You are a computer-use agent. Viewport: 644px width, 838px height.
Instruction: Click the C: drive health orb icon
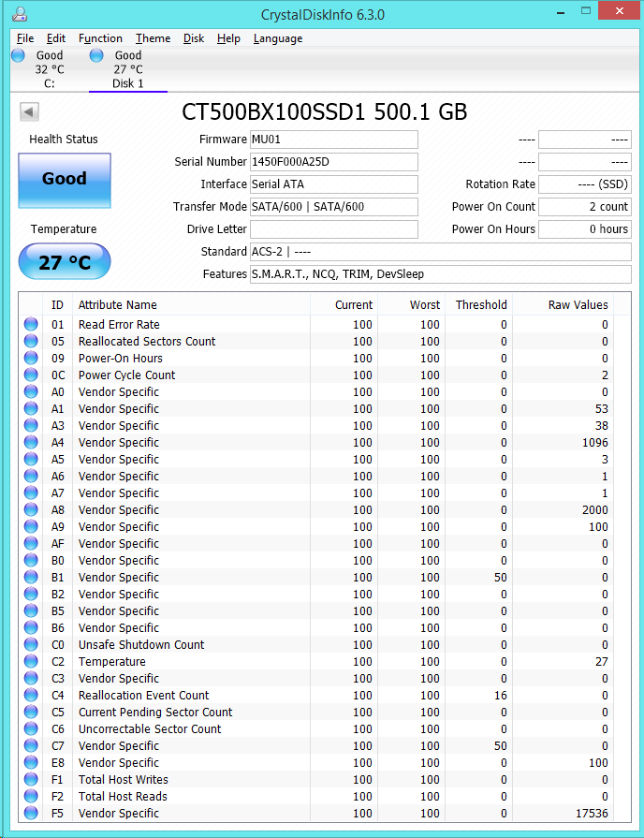19,55
